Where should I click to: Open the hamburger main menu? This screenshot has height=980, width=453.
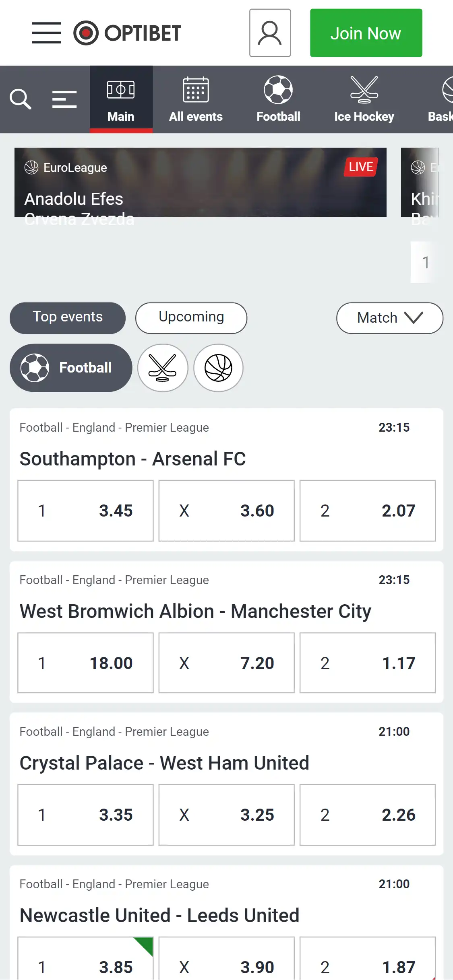(46, 33)
